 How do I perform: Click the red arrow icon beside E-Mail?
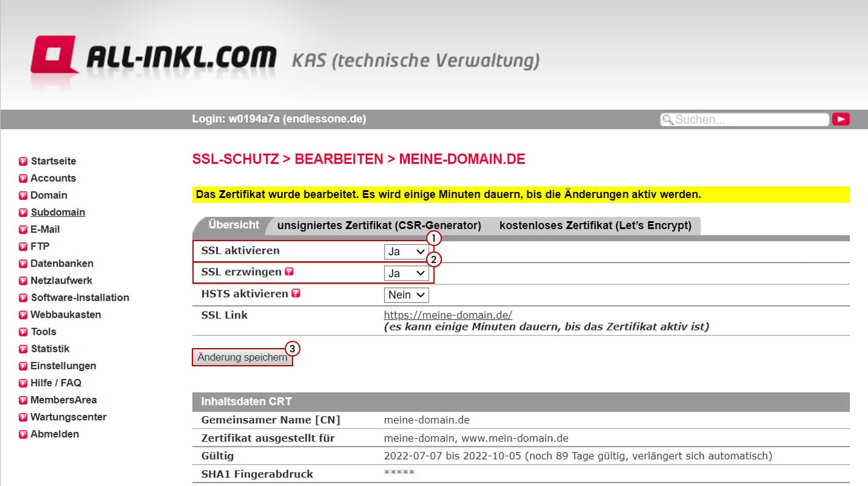pos(24,230)
